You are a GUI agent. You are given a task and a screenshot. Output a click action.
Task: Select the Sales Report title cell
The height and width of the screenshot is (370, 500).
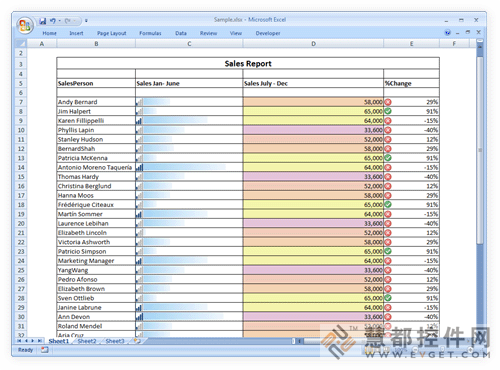[248, 63]
